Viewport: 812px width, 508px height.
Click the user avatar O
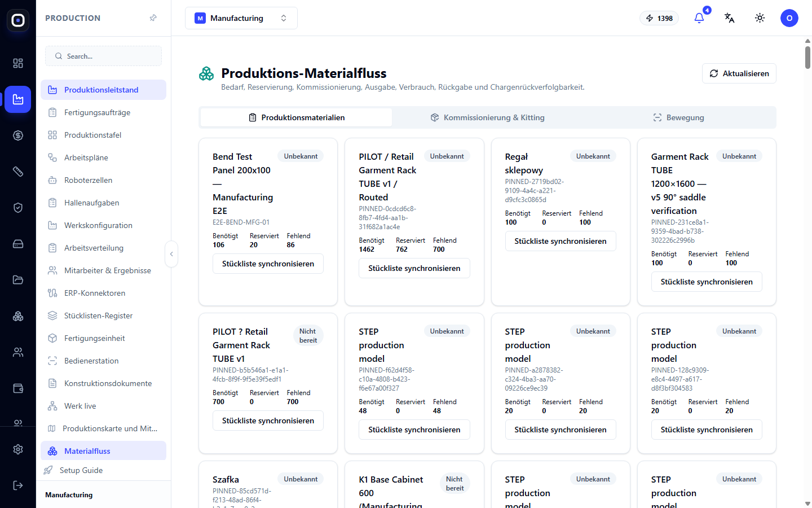(x=789, y=18)
